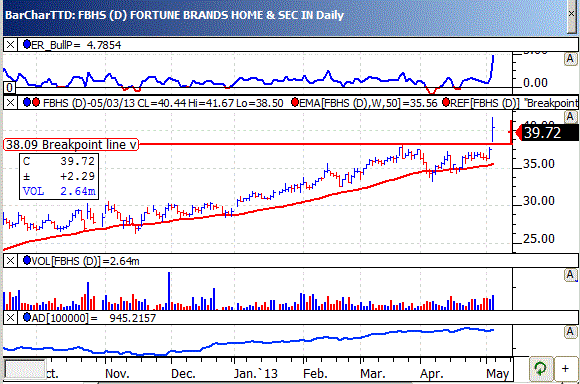Click the VOL[FBHS (D)]=2.64m label

tap(85, 261)
